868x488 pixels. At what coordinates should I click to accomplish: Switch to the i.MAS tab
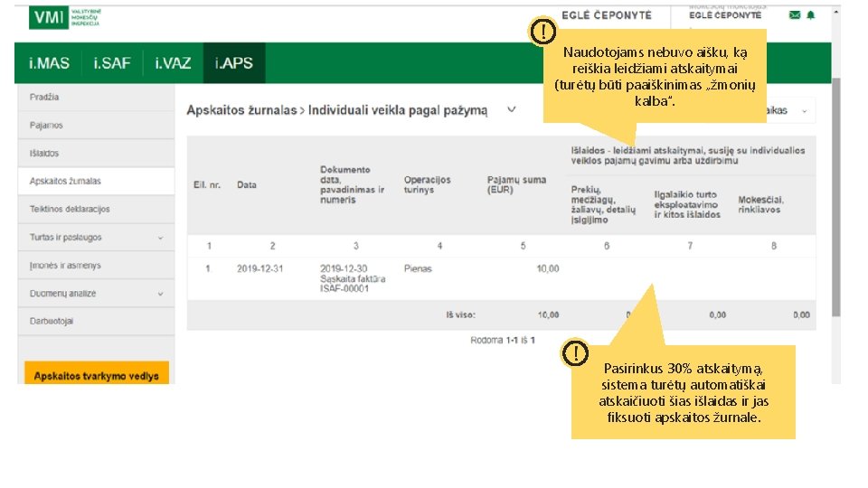click(x=49, y=63)
